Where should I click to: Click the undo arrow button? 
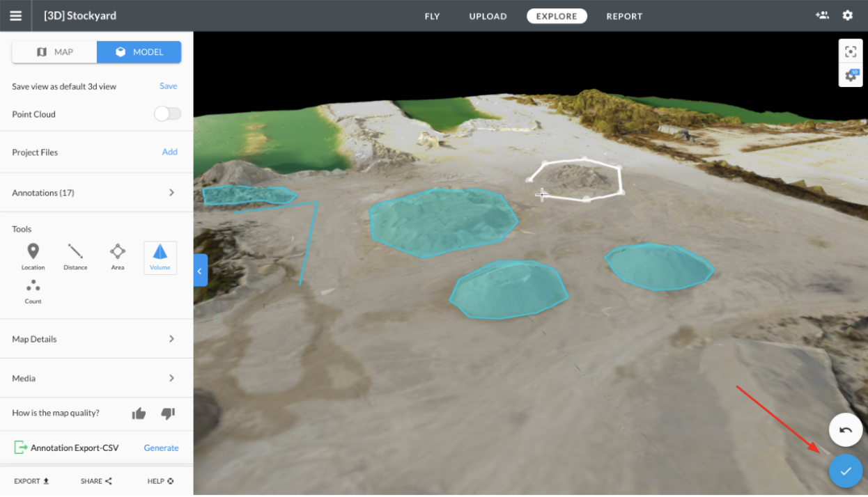[846, 430]
